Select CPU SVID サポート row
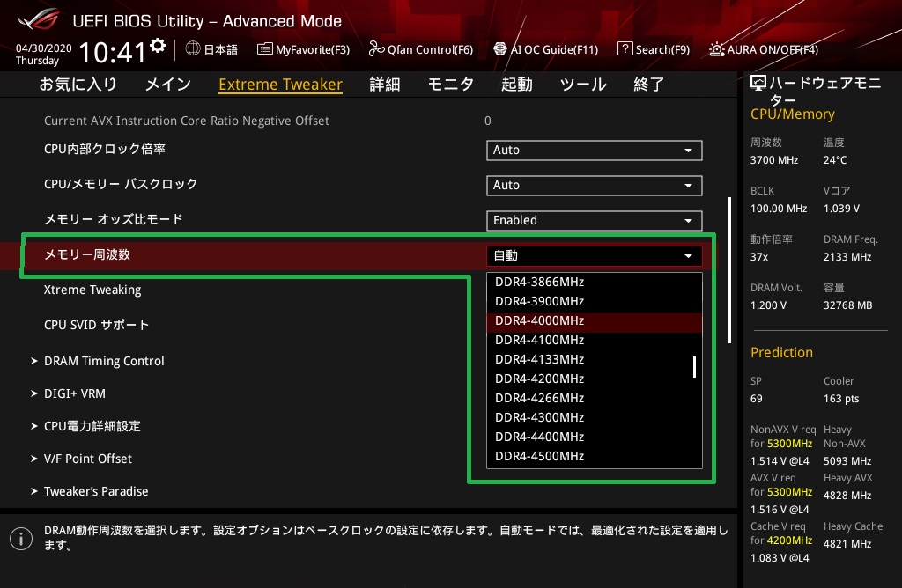The height and width of the screenshot is (588, 902). (x=97, y=325)
